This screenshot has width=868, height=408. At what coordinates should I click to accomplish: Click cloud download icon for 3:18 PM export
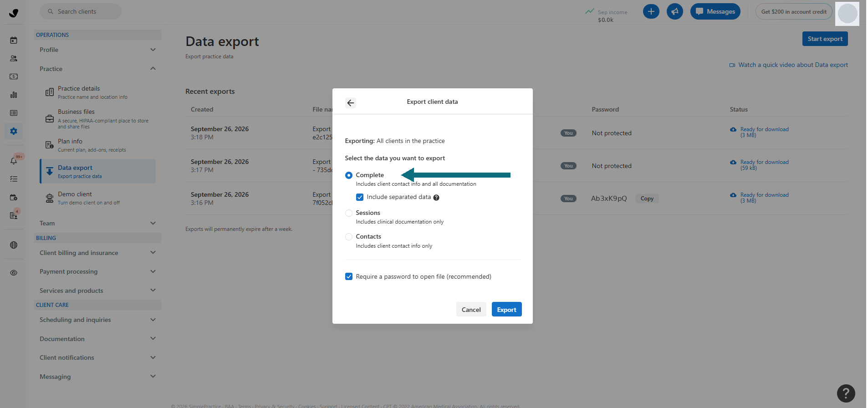pos(733,130)
